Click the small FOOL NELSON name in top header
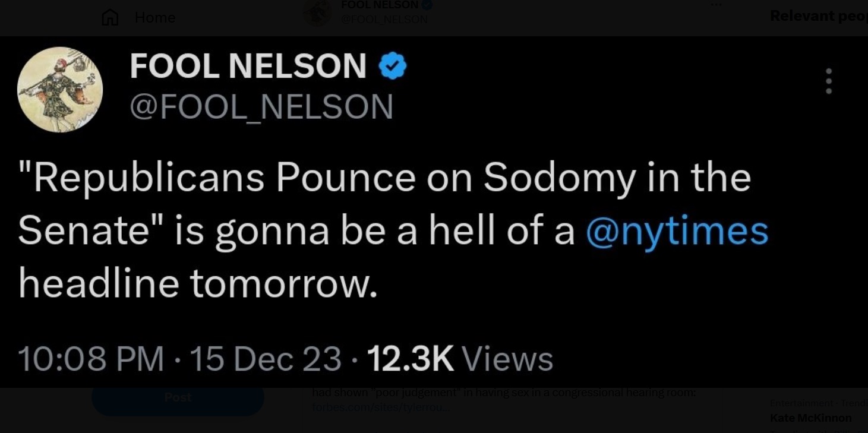The width and height of the screenshot is (868, 433). (x=380, y=5)
